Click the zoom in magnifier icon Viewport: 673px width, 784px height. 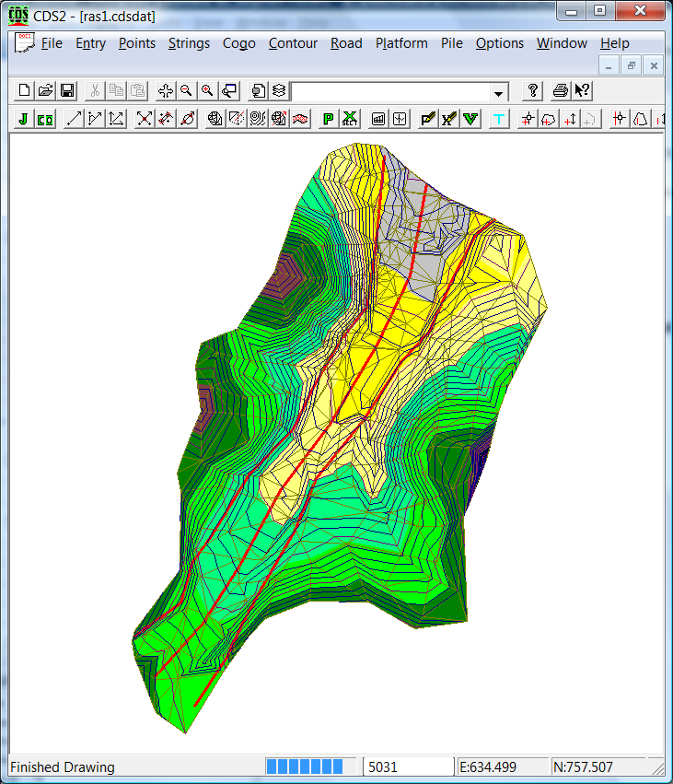coord(208,90)
